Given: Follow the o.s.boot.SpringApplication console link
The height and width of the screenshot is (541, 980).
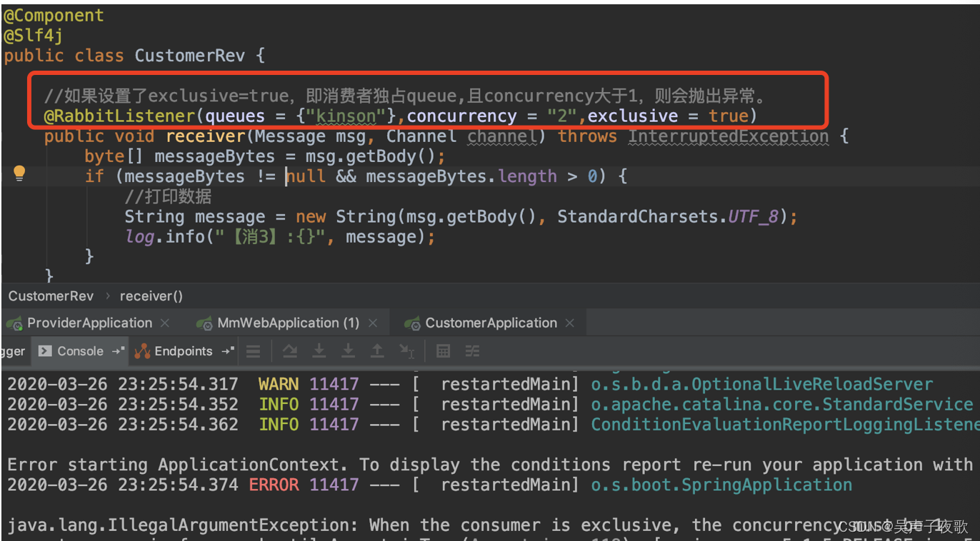Looking at the screenshot, I should 721,485.
